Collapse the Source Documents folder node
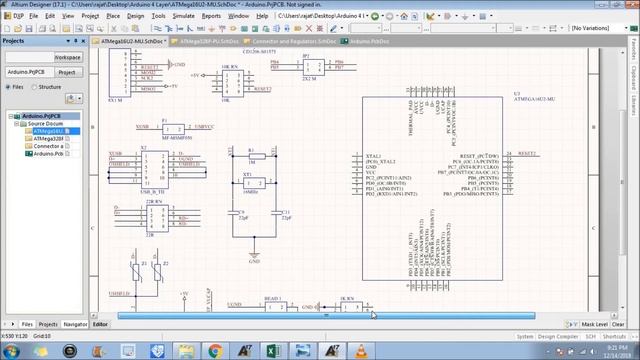Viewport: 640px width, 360px height. [x=17, y=124]
